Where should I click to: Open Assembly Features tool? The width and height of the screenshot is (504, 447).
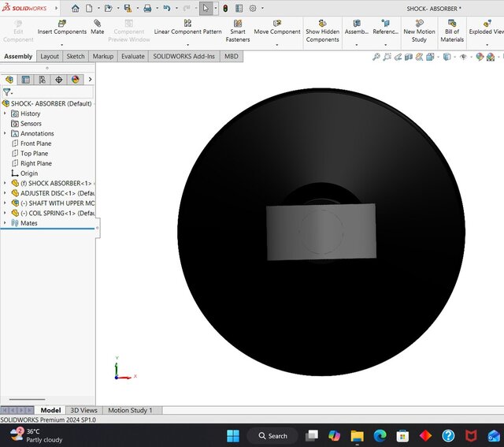pos(357,28)
